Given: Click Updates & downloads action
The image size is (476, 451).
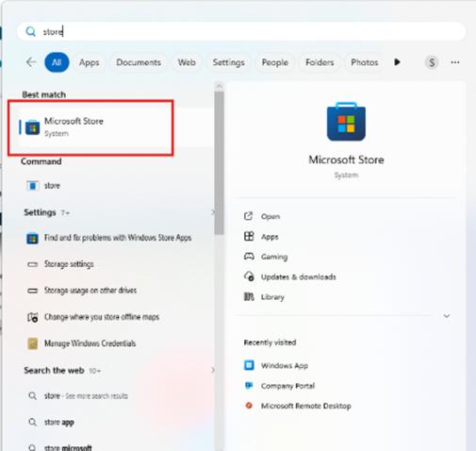Looking at the screenshot, I should pos(289,276).
